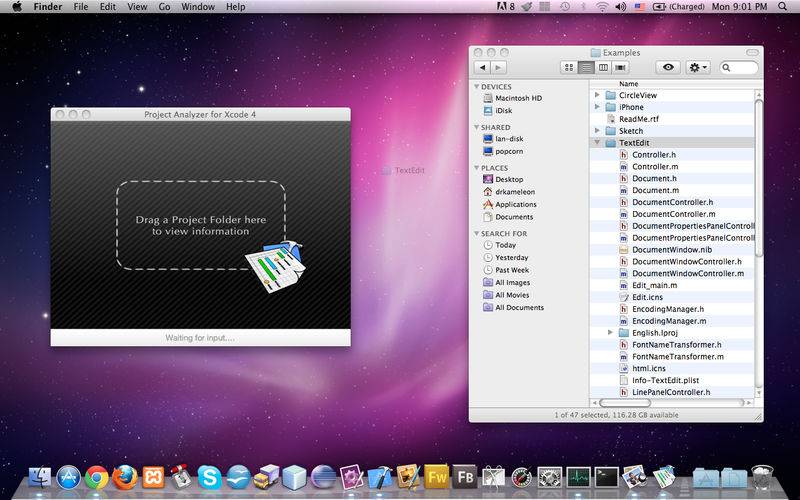The height and width of the screenshot is (500, 800).
Task: Open the Action gear dropdown menu
Action: (x=698, y=67)
